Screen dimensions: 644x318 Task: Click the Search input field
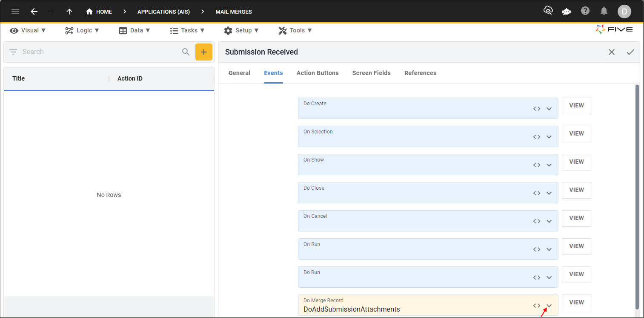(x=98, y=52)
